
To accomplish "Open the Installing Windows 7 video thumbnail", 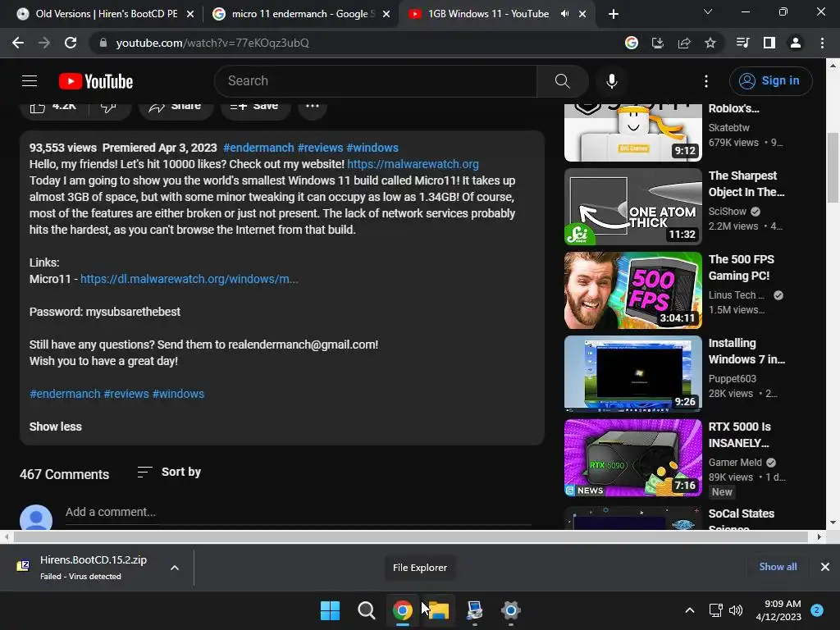I will (632, 374).
